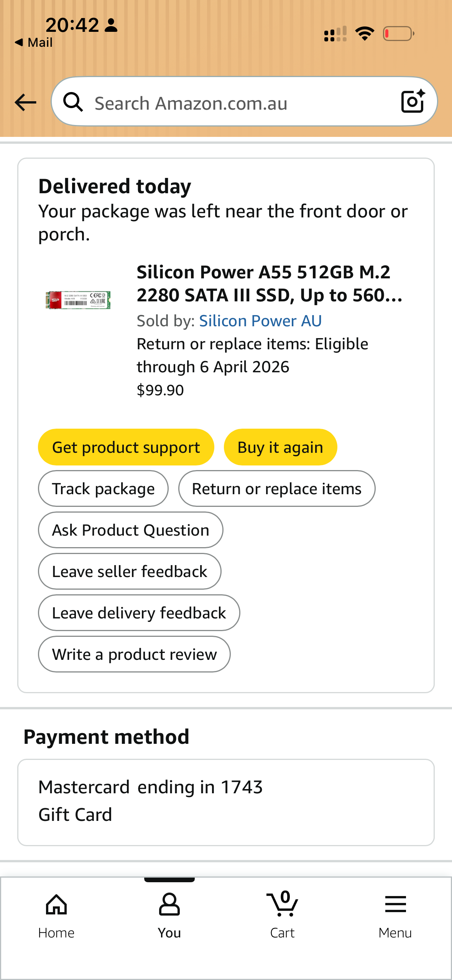Tap the Home icon in bottom bar
452x980 pixels.
coord(56,914)
